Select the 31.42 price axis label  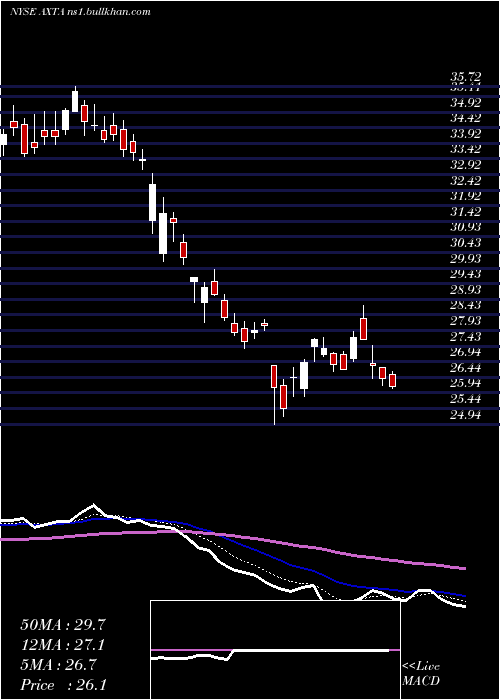465,212
